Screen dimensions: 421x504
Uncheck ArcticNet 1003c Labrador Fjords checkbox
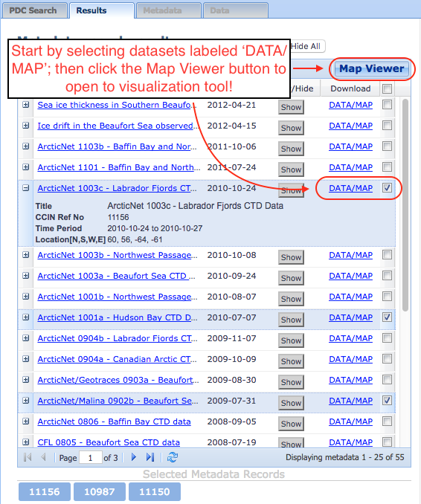click(388, 188)
